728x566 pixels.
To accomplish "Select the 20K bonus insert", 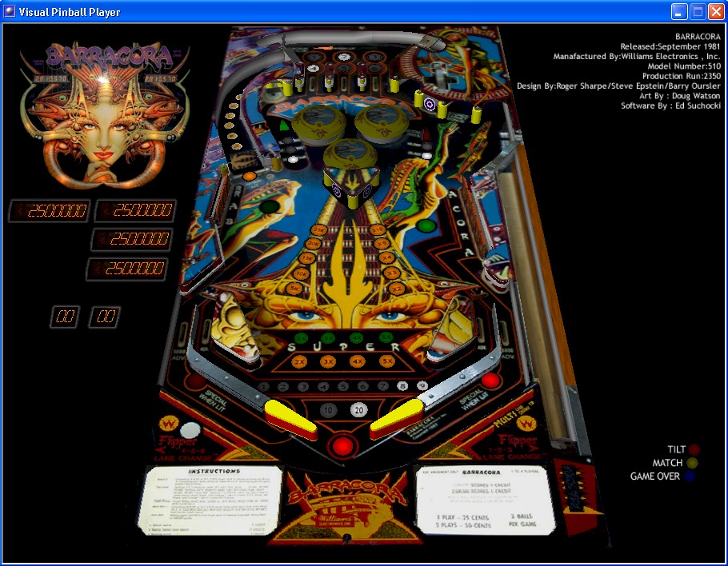I will pos(314,244).
